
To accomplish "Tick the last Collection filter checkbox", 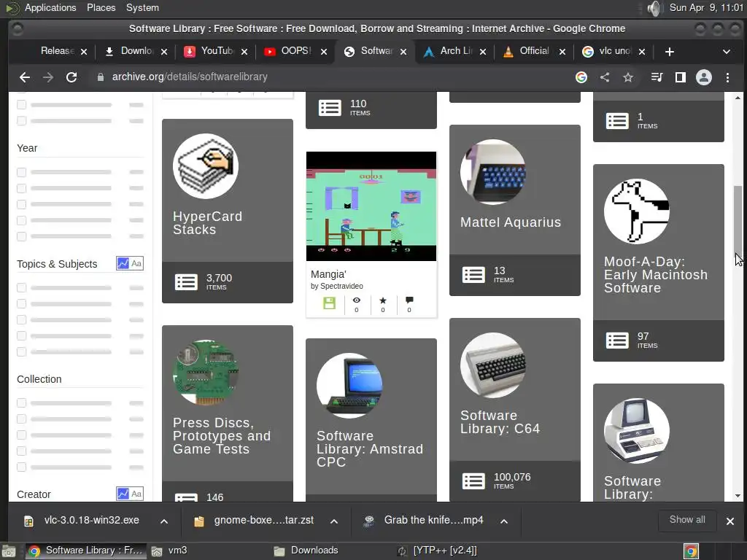I will coord(21,467).
